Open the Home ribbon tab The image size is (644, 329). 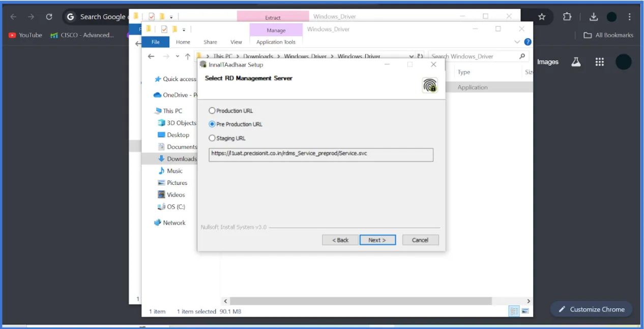(x=183, y=42)
